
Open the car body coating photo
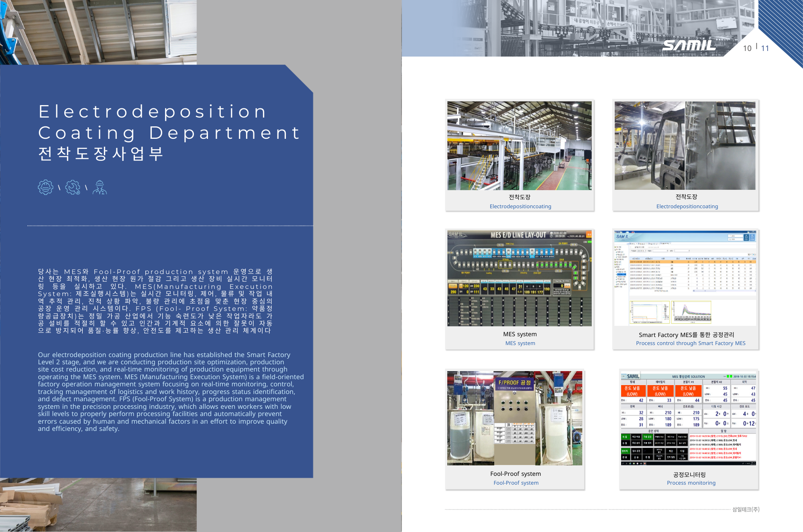click(685, 146)
